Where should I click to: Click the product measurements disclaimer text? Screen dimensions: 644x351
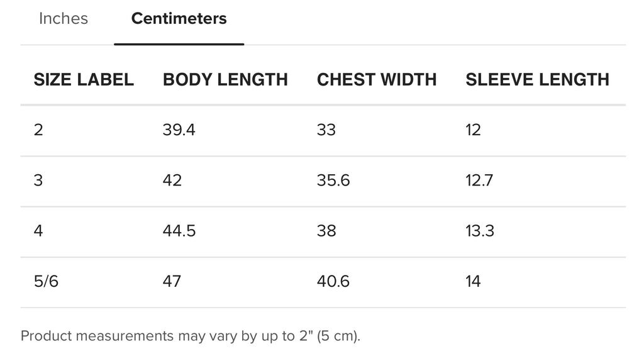(191, 336)
